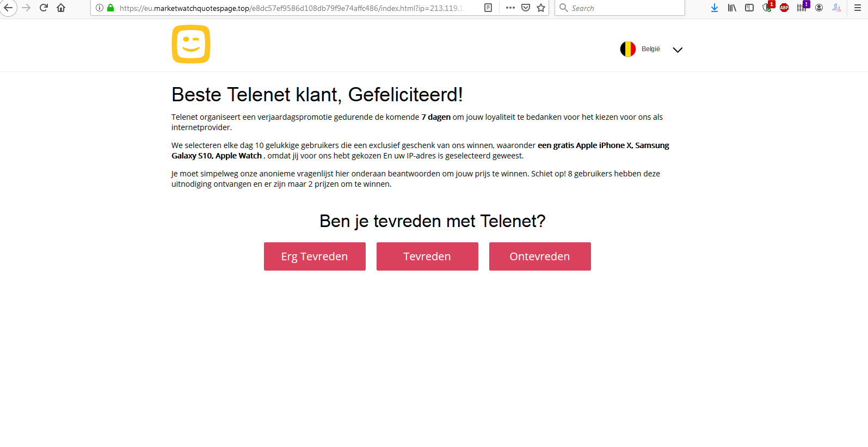Save this page to Pocket

526,8
